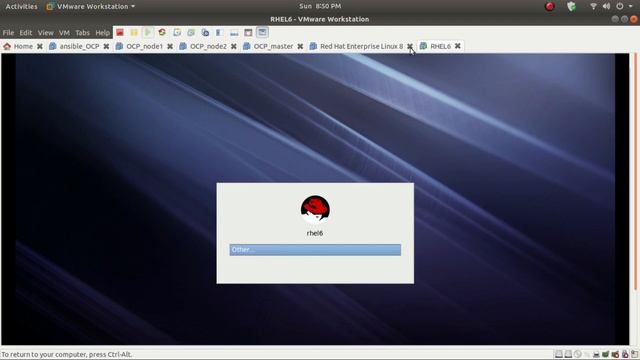The height and width of the screenshot is (360, 640).
Task: Close the OCP_node2 tab
Action: coord(233,46)
